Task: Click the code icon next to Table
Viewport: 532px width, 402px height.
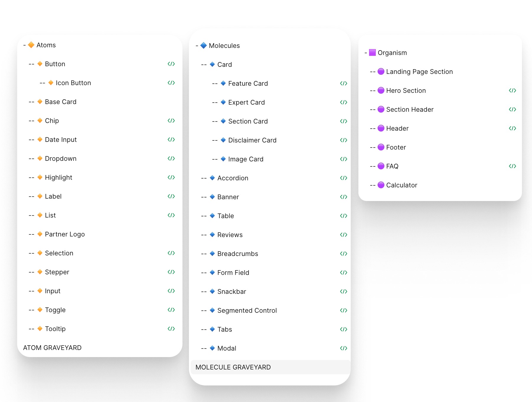Action: click(344, 215)
